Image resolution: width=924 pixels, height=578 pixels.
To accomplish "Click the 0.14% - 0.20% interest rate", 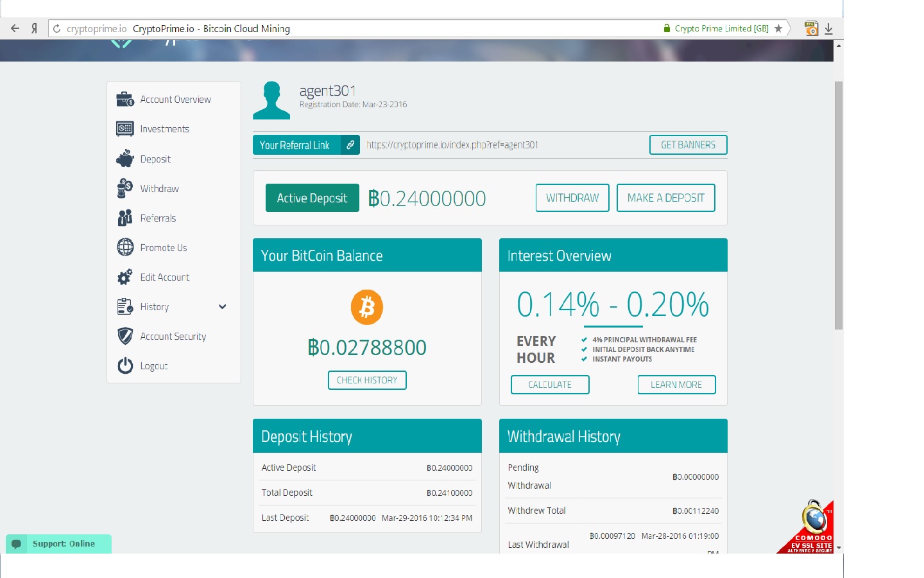I will point(613,304).
